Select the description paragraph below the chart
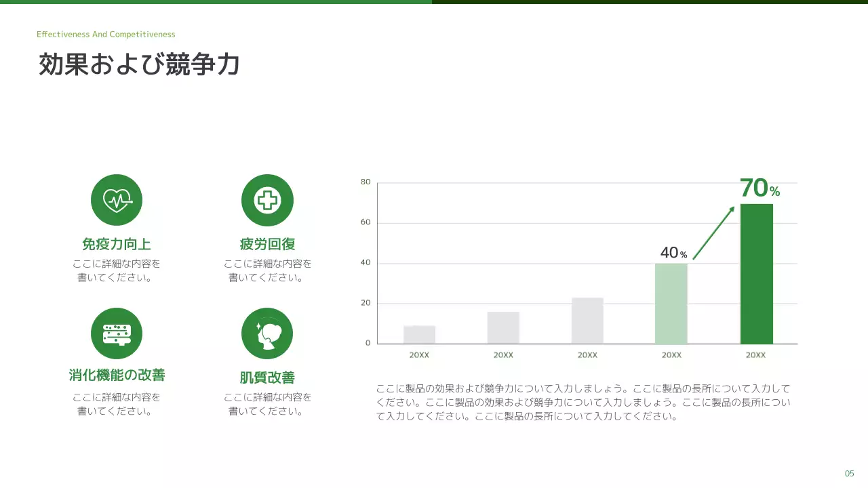 point(583,403)
